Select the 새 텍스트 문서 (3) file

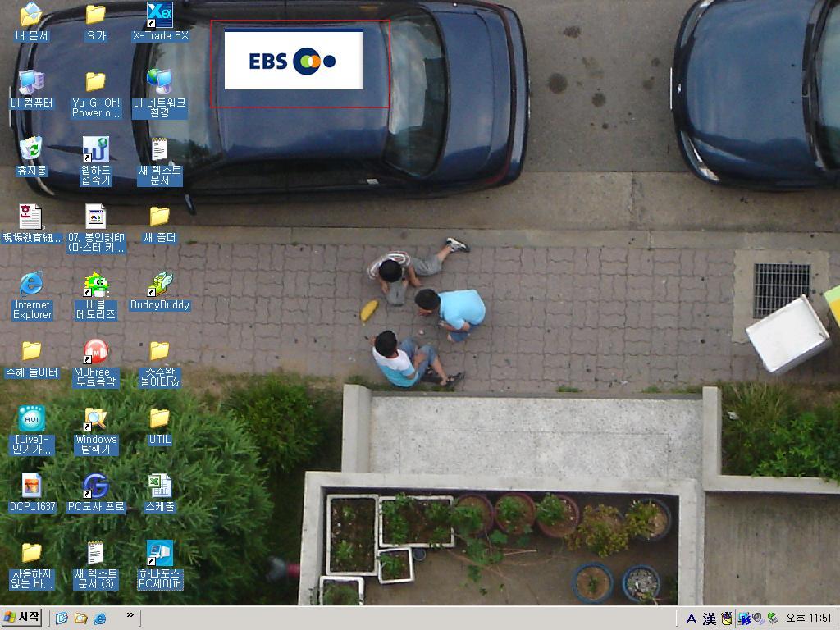click(x=96, y=565)
